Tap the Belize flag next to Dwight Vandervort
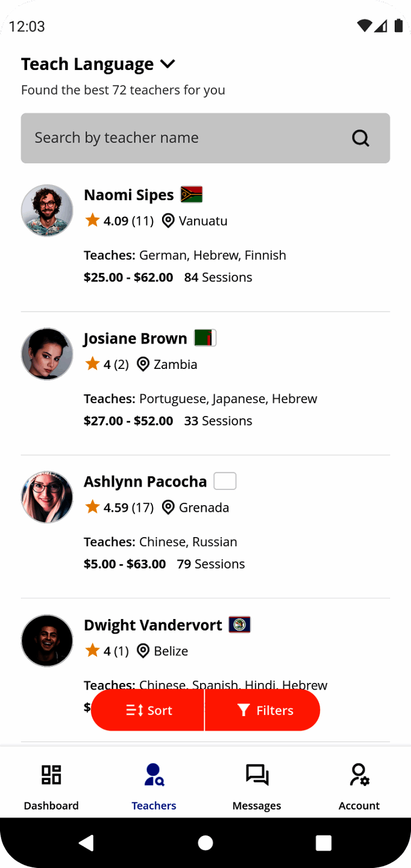 240,625
